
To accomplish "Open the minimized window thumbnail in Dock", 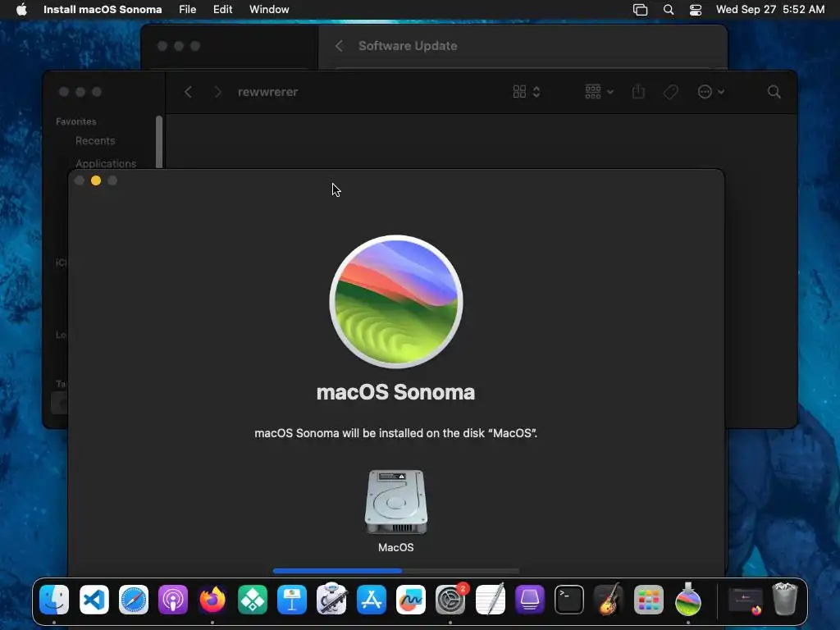I will pyautogui.click(x=745, y=600).
